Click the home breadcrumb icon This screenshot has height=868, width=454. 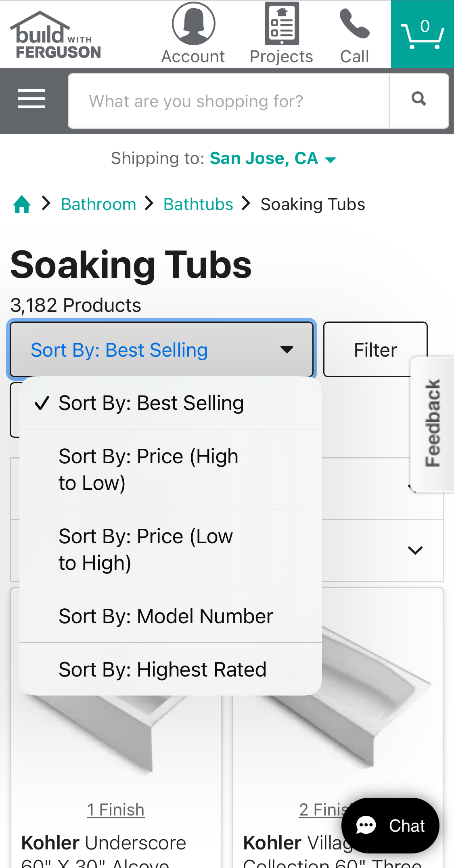tap(22, 204)
